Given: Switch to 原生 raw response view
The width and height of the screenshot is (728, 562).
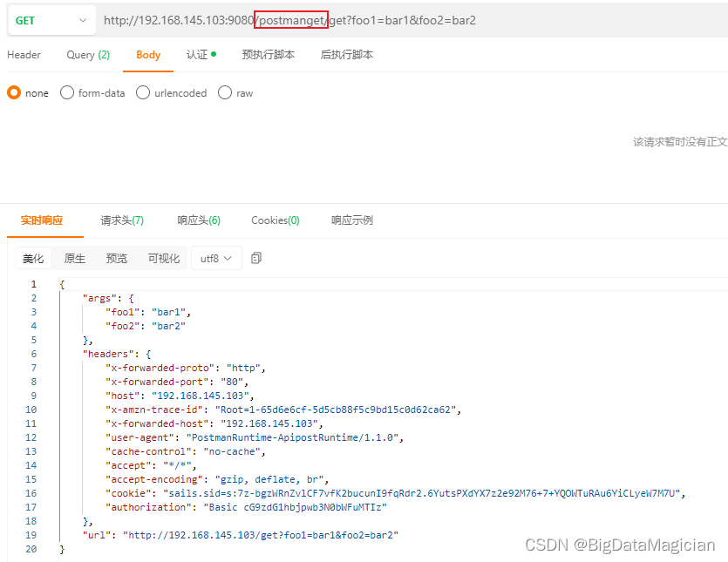Looking at the screenshot, I should click(74, 258).
